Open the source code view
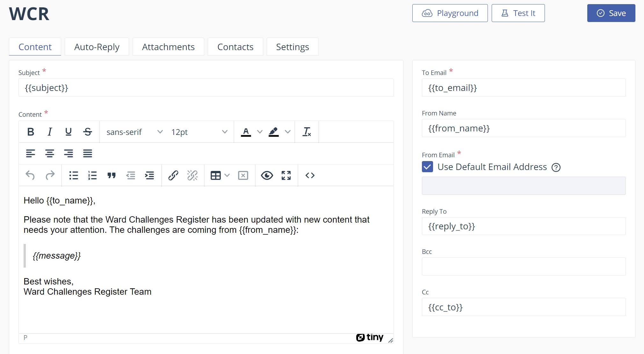 [x=310, y=175]
